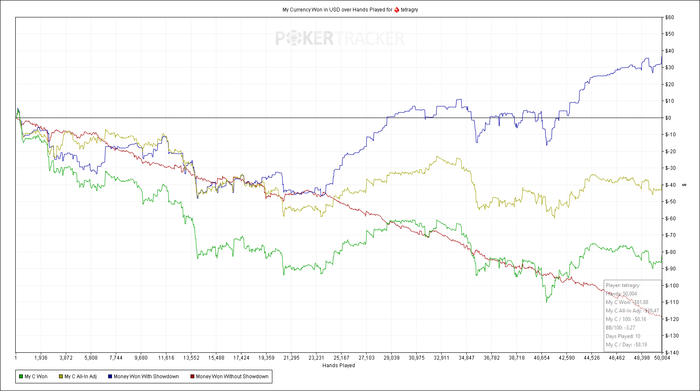Click the $60 y-axis label

669,17
